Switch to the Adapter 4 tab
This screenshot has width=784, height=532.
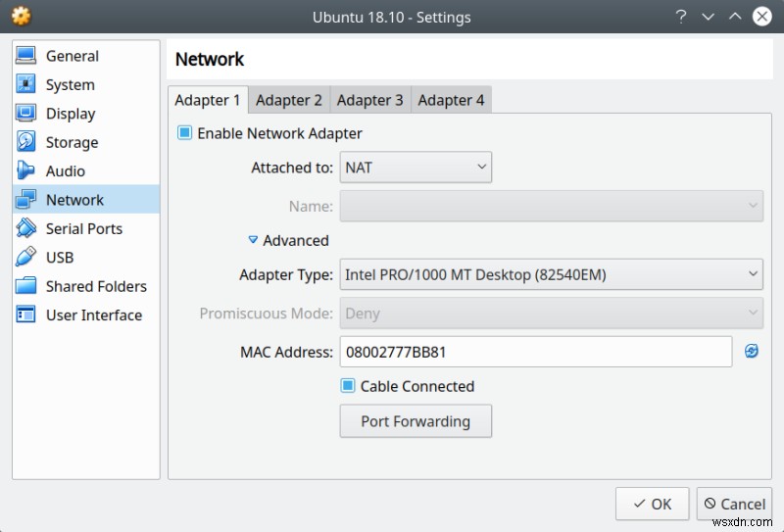tap(451, 100)
